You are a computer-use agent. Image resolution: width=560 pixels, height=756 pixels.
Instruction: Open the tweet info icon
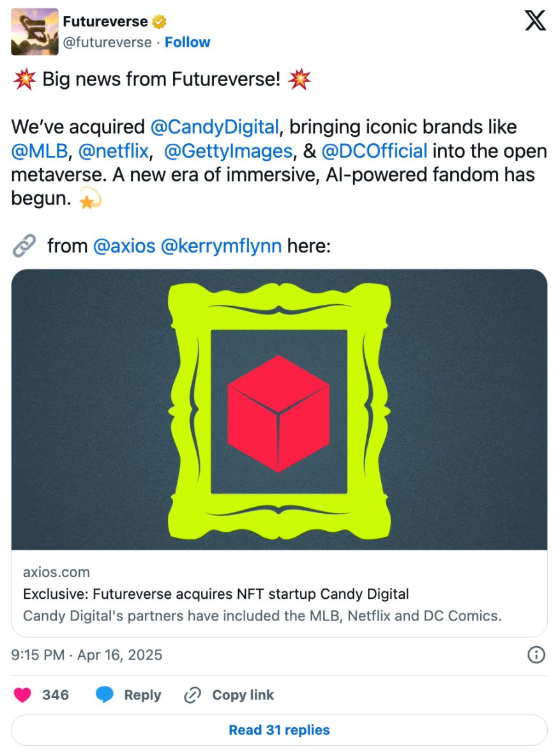536,654
